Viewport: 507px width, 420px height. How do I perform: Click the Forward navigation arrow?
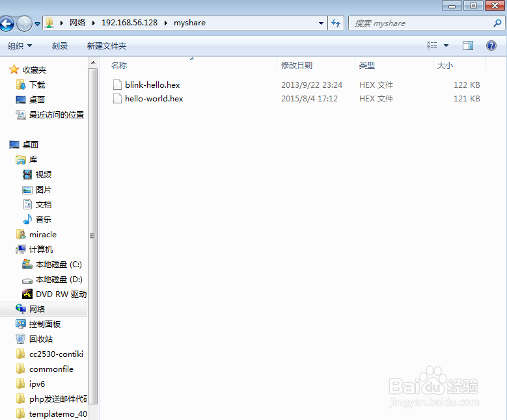24,23
